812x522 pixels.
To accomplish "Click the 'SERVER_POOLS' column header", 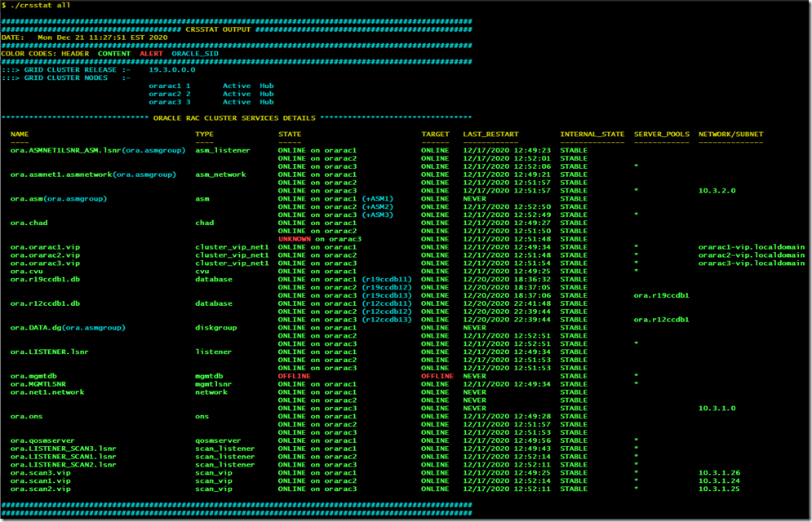I will [x=661, y=135].
